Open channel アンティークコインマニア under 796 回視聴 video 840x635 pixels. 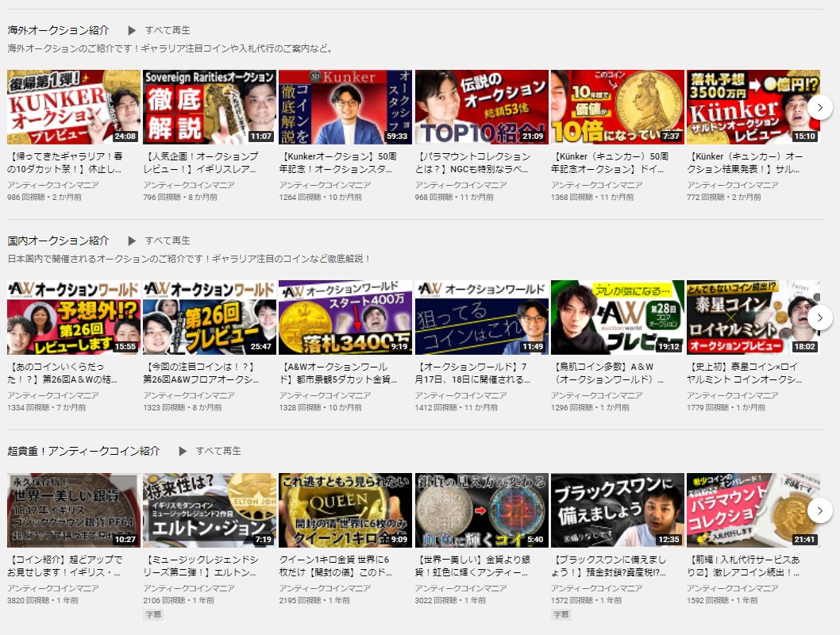tap(189, 185)
